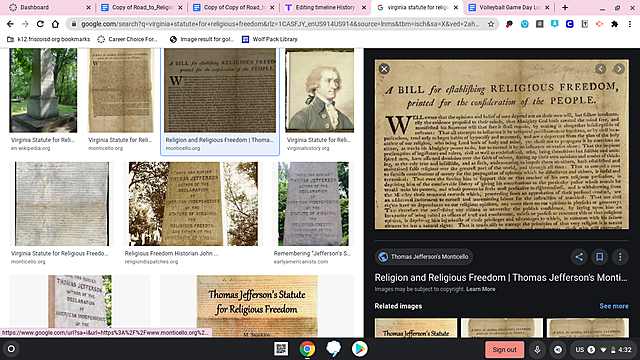
Task: Select the Wikipedia obelisk monument image
Action: [43, 90]
